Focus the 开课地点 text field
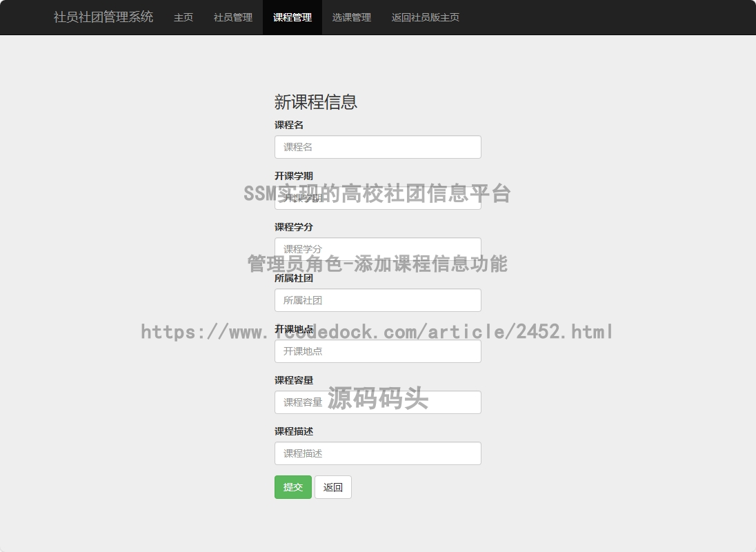This screenshot has height=552, width=756. click(x=378, y=351)
